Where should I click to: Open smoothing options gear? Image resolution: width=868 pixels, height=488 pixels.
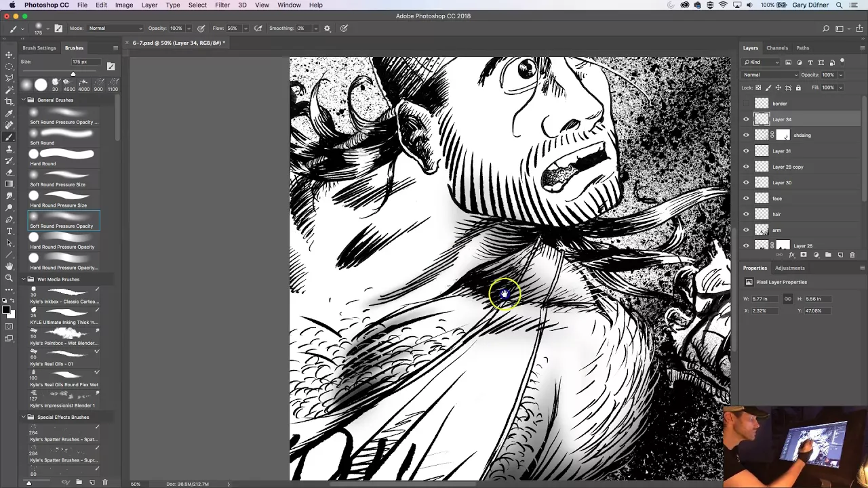point(327,28)
